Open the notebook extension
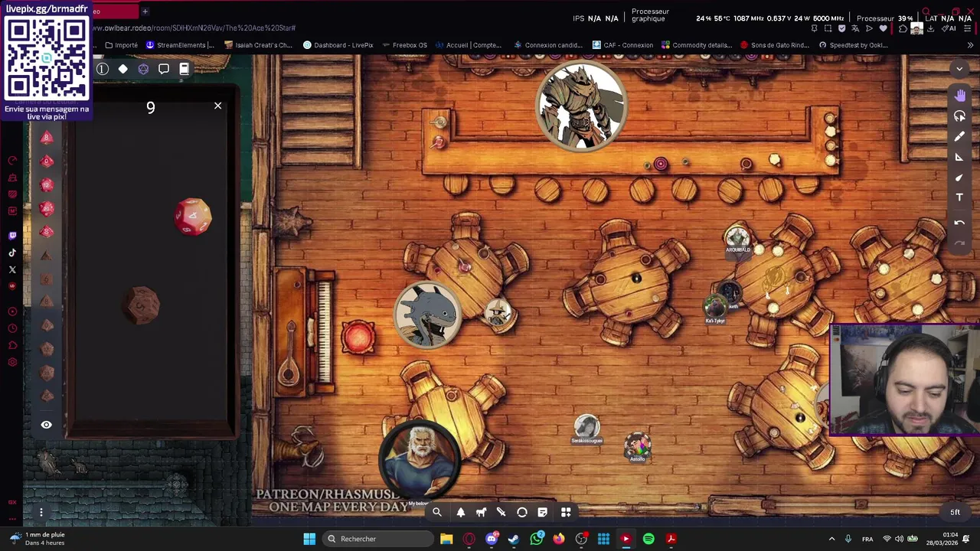The height and width of the screenshot is (551, 980). [184, 69]
